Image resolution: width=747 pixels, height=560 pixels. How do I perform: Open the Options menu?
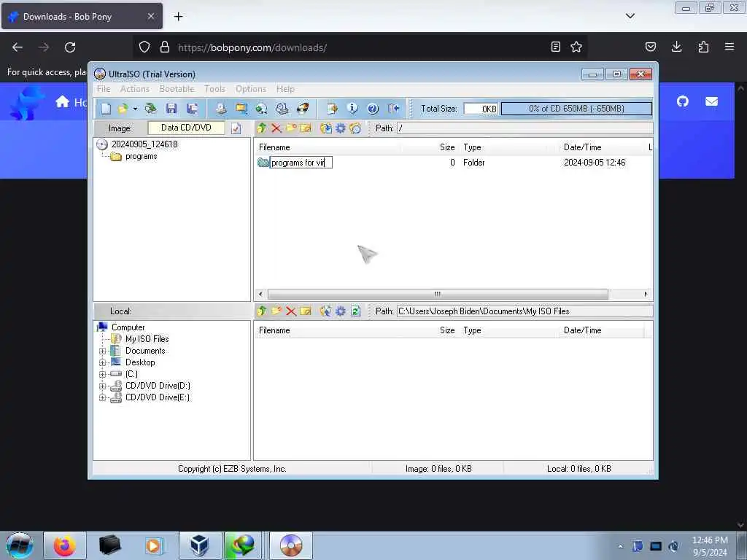tap(251, 89)
